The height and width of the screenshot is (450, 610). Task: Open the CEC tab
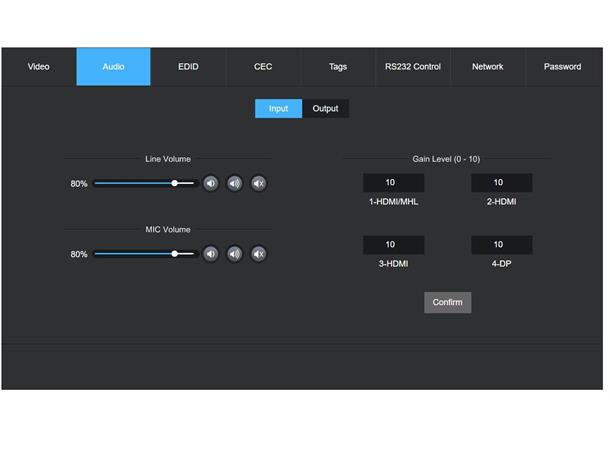click(x=263, y=67)
